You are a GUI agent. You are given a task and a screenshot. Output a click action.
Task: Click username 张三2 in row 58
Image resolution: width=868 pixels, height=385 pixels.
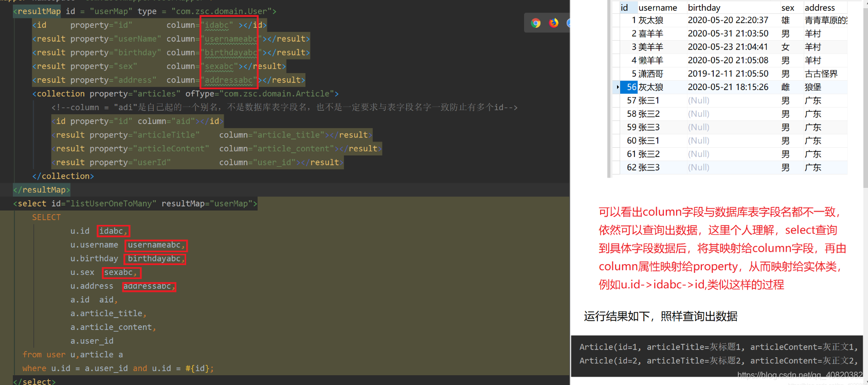[x=649, y=114]
